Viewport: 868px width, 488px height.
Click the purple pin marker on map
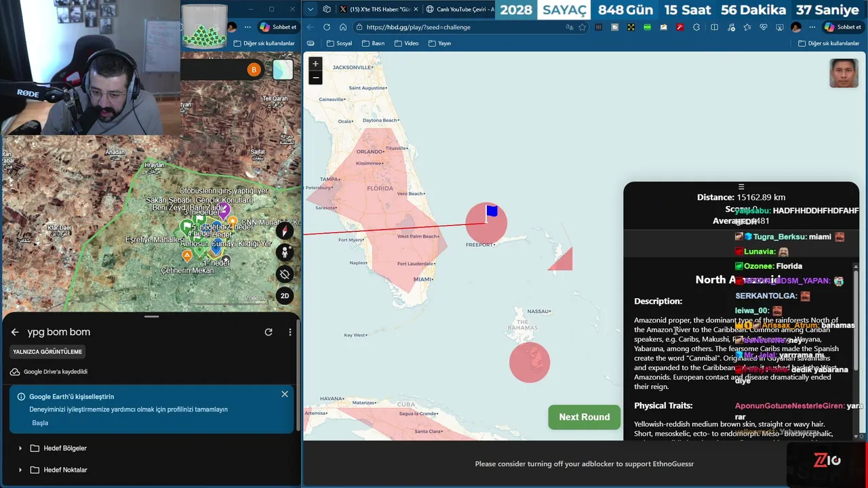224,212
